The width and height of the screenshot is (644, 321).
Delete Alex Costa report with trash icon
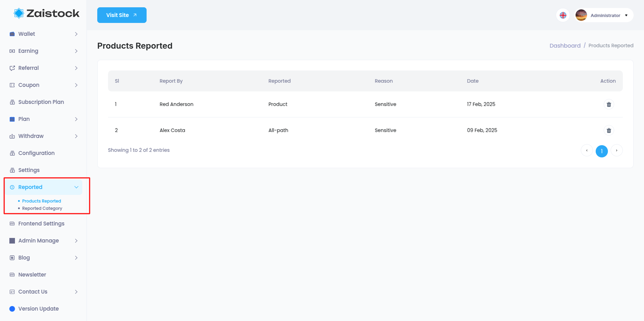click(609, 130)
